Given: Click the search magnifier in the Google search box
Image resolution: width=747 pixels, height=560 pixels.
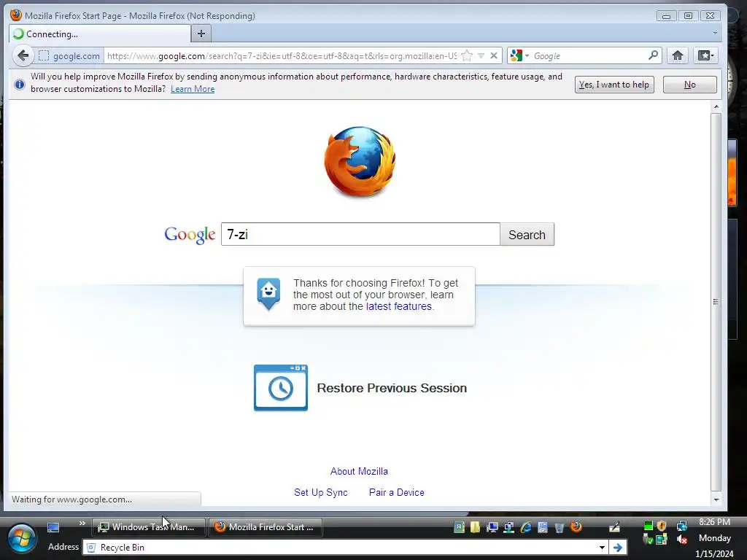Looking at the screenshot, I should pos(653,55).
